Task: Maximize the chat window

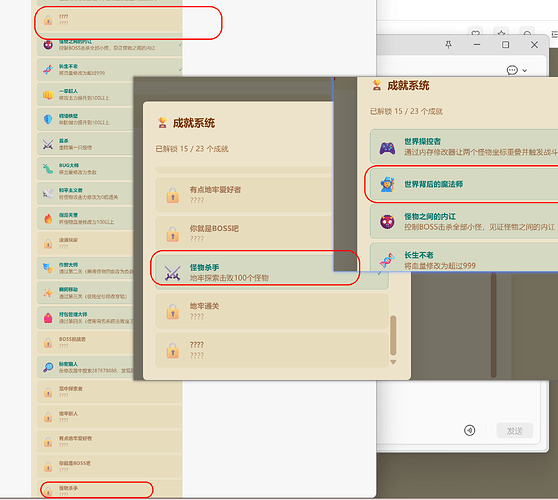Action: (x=505, y=45)
